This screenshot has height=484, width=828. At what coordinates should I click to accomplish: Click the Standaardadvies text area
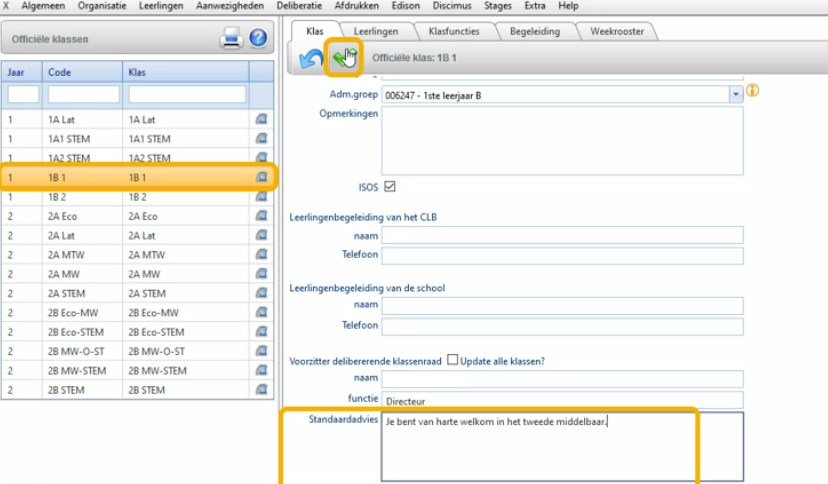click(x=562, y=447)
